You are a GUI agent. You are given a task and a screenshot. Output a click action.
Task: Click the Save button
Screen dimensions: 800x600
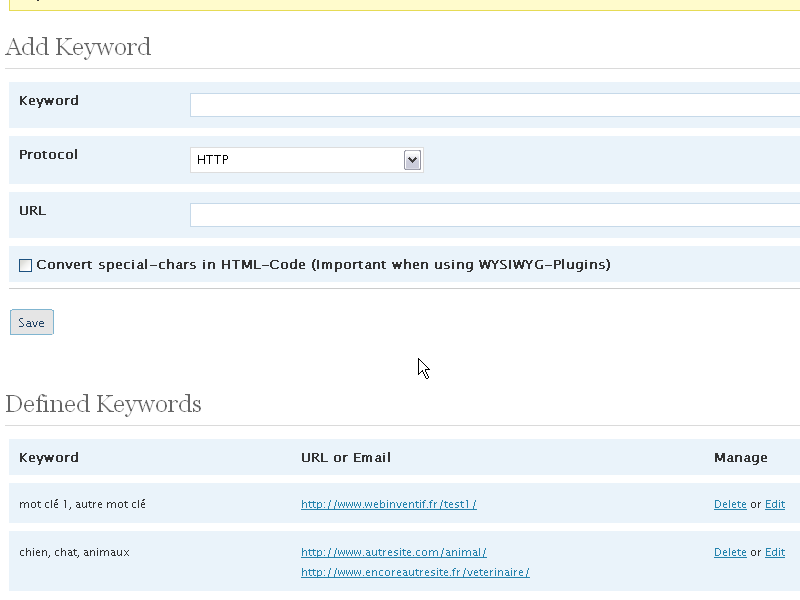[32, 322]
